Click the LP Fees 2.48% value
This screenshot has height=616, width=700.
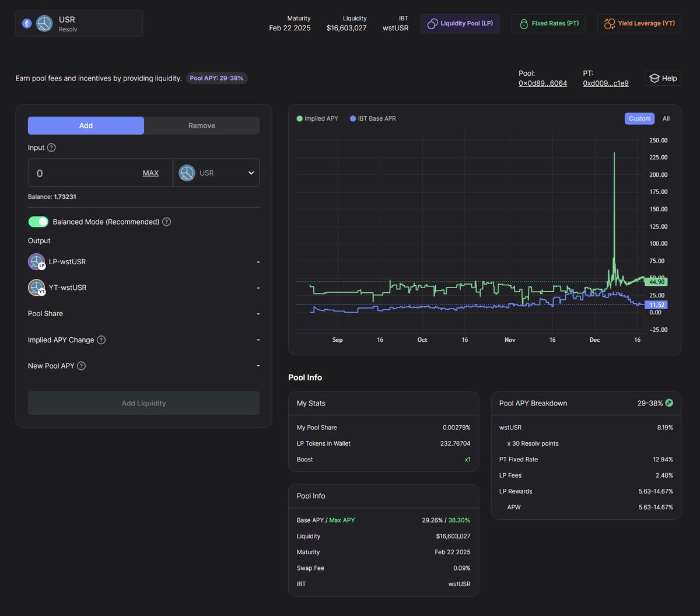click(664, 475)
